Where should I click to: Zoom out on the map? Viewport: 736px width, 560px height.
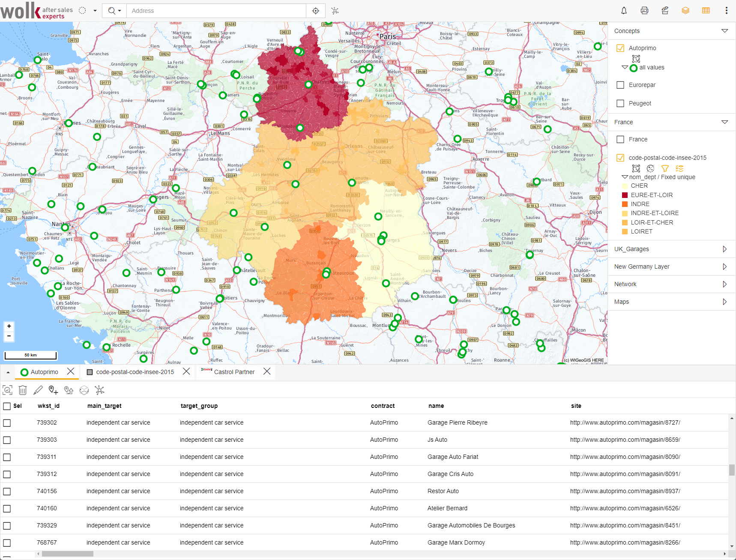point(9,336)
